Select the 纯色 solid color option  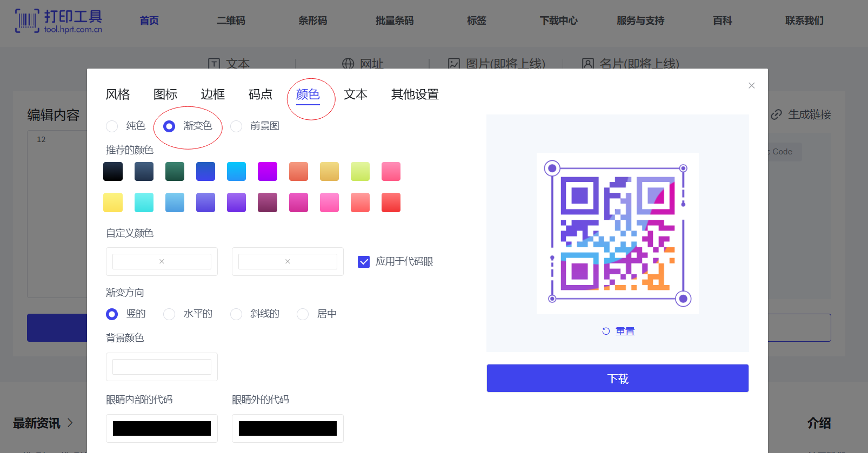(112, 126)
